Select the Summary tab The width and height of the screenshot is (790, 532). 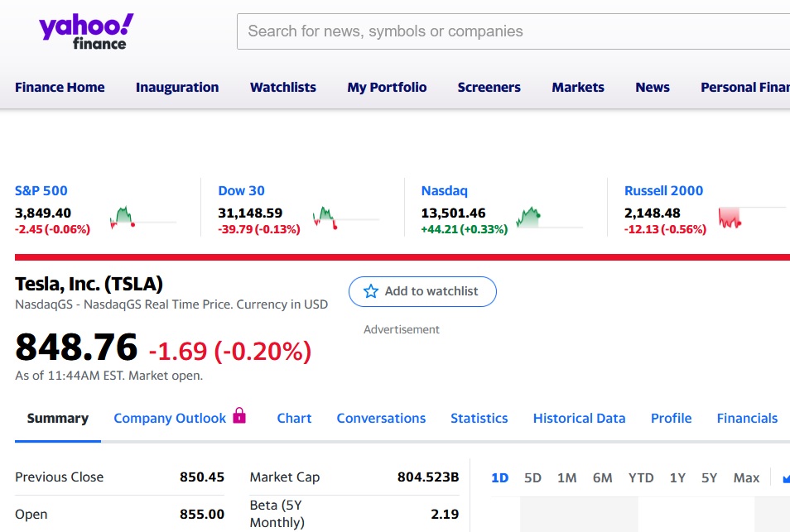[58, 419]
